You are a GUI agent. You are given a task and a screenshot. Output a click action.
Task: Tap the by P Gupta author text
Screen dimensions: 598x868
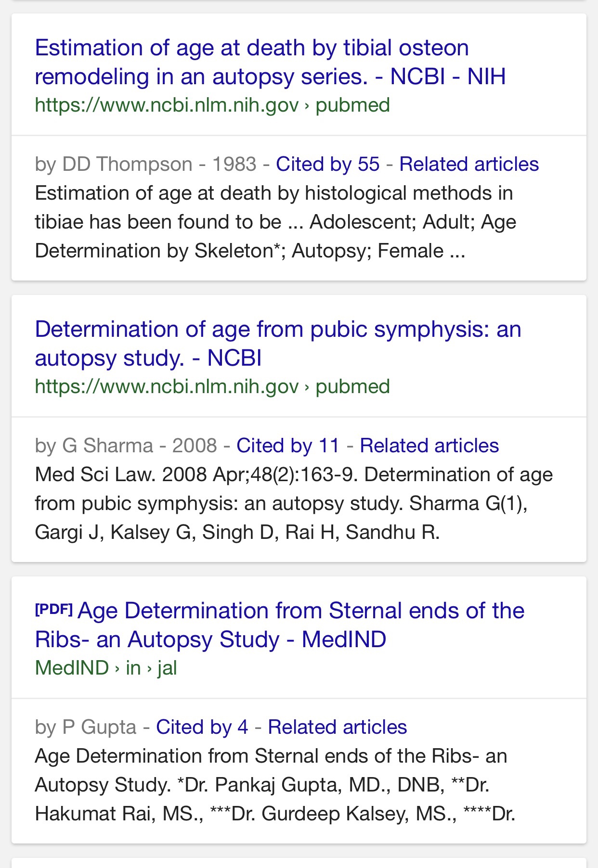tap(86, 728)
